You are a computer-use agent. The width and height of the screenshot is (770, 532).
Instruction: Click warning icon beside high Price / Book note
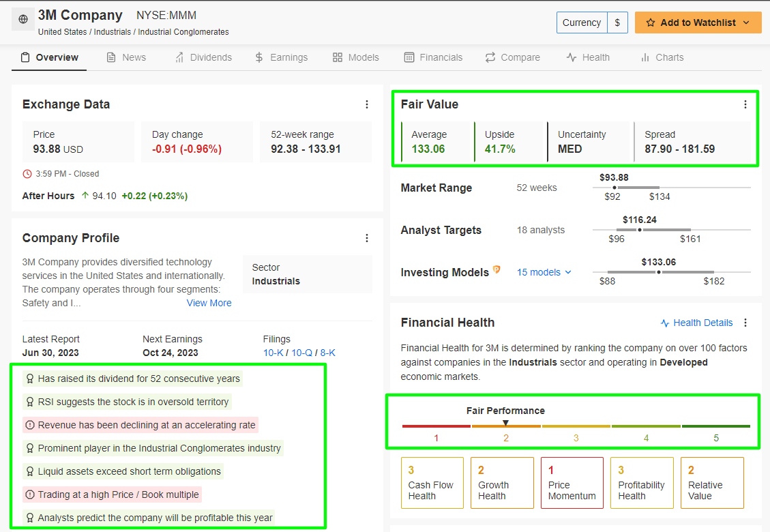[30, 494]
